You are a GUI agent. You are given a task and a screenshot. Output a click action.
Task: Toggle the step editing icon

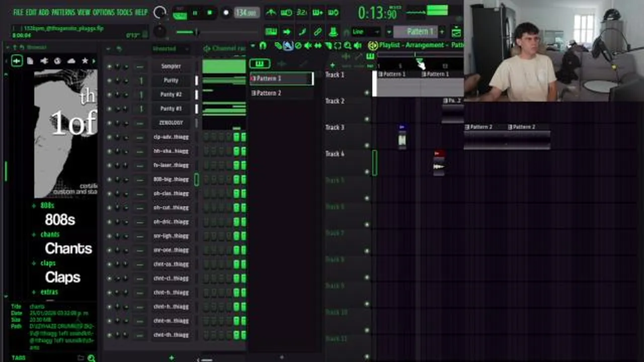click(x=302, y=32)
